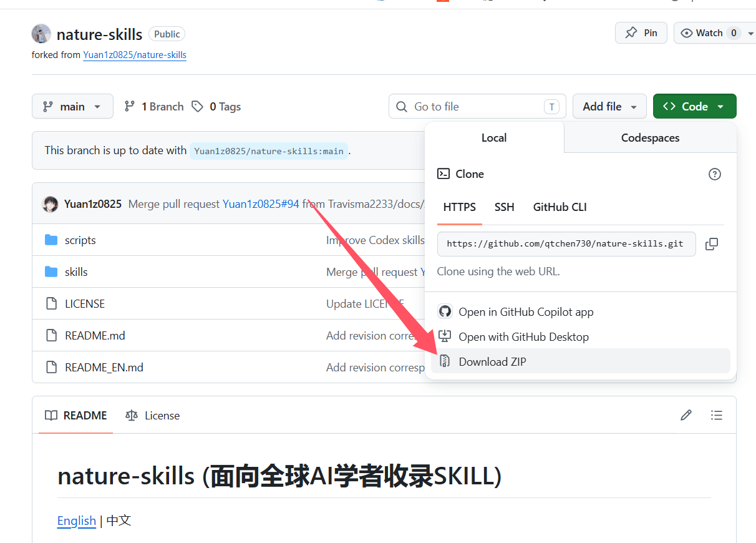The image size is (756, 543).
Task: Select the License tab
Action: tap(152, 416)
